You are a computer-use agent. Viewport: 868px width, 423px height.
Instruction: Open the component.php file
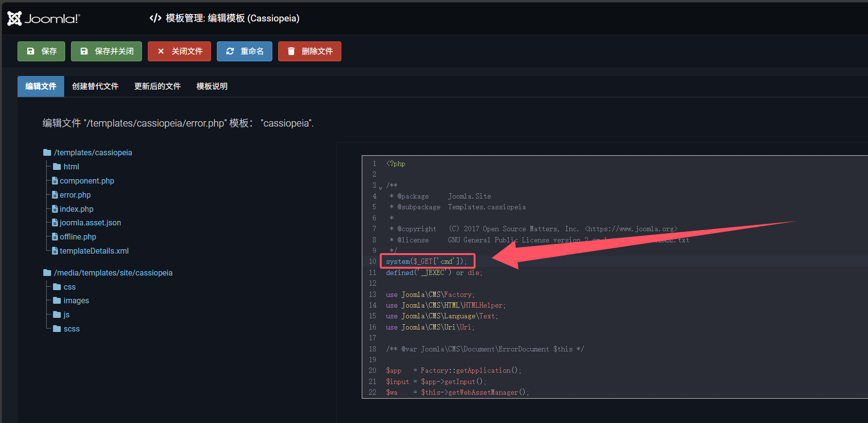coord(87,181)
